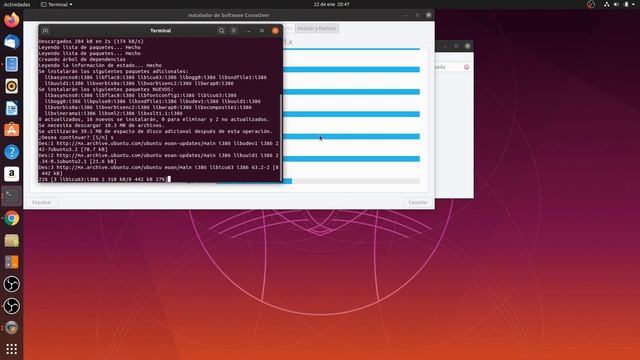
Task: Open Google Chrome from the dock
Action: click(x=11, y=218)
